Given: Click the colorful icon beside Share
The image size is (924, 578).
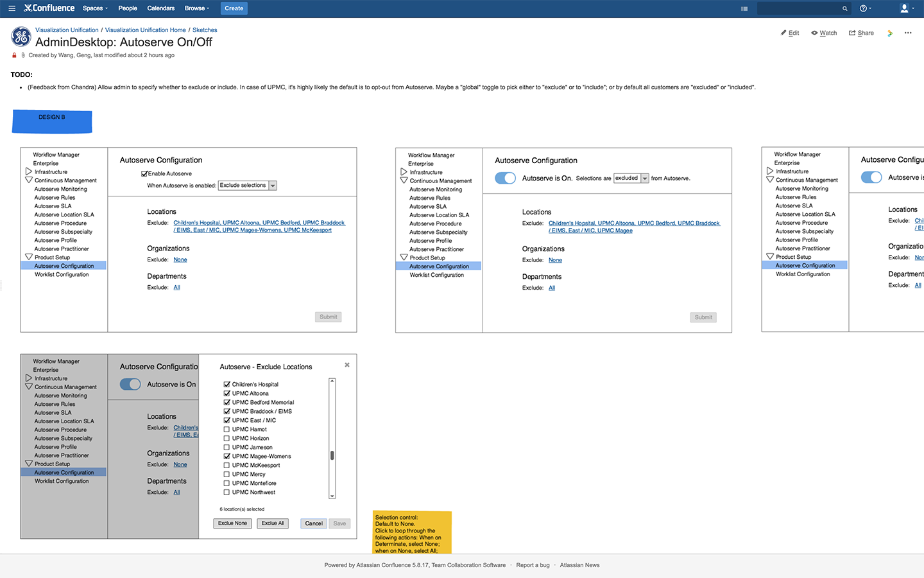Looking at the screenshot, I should pyautogui.click(x=890, y=33).
